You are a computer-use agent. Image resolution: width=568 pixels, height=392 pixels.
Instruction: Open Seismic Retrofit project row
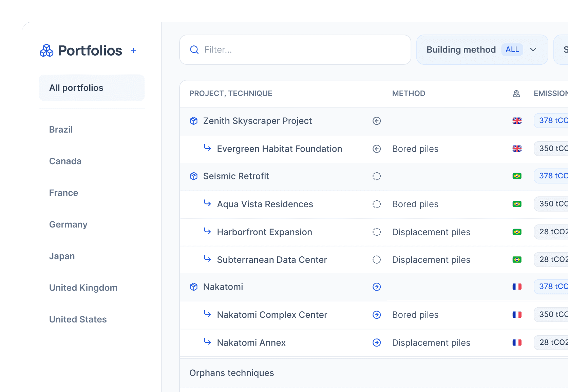(x=374, y=176)
